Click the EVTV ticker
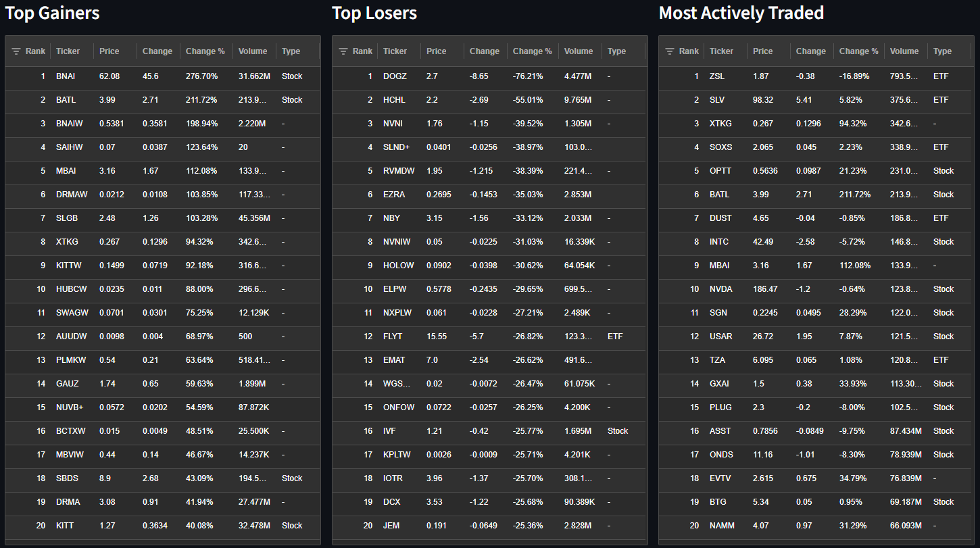 [x=720, y=478]
